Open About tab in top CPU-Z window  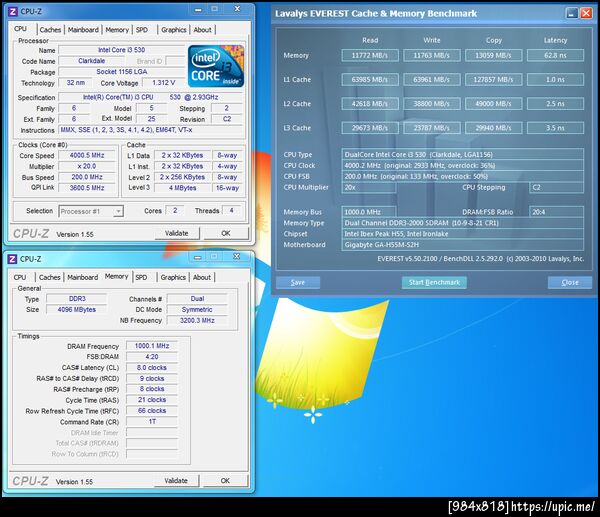[202, 30]
